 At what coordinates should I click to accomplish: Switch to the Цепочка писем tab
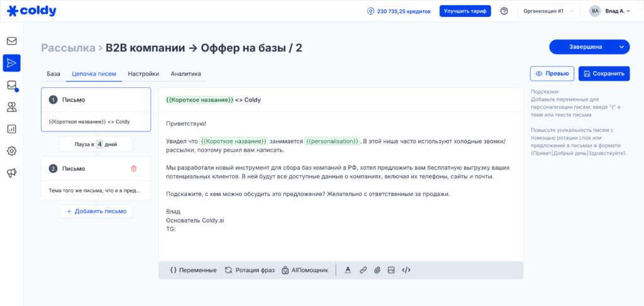[94, 74]
